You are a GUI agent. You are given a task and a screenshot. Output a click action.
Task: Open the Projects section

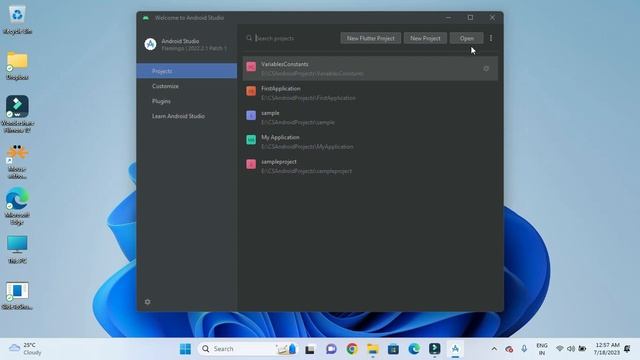tap(187, 71)
